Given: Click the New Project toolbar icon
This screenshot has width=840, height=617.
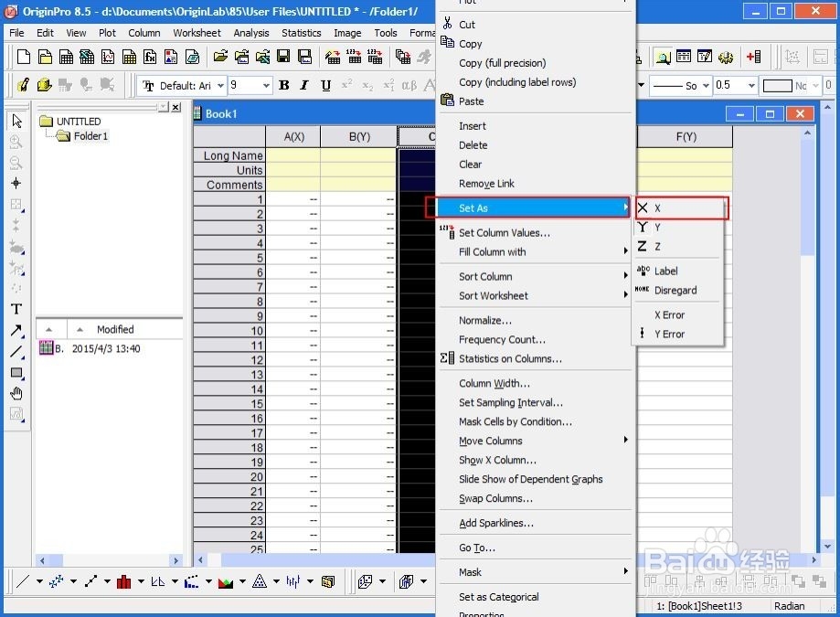Looking at the screenshot, I should pyautogui.click(x=24, y=57).
